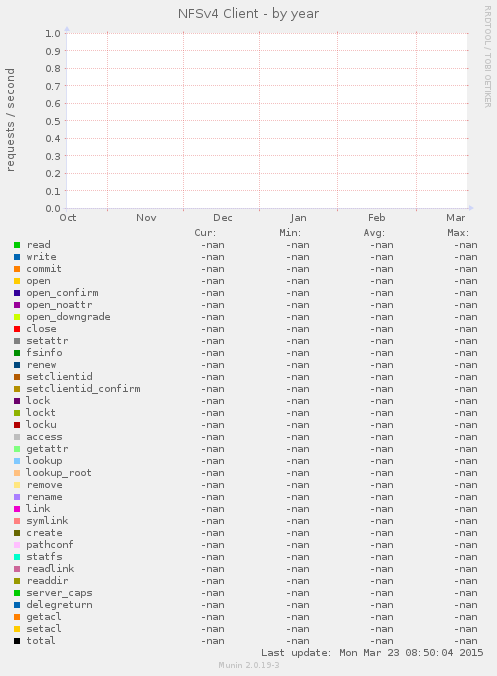Click the Cur: column header
The height and width of the screenshot is (676, 497).
point(205,233)
